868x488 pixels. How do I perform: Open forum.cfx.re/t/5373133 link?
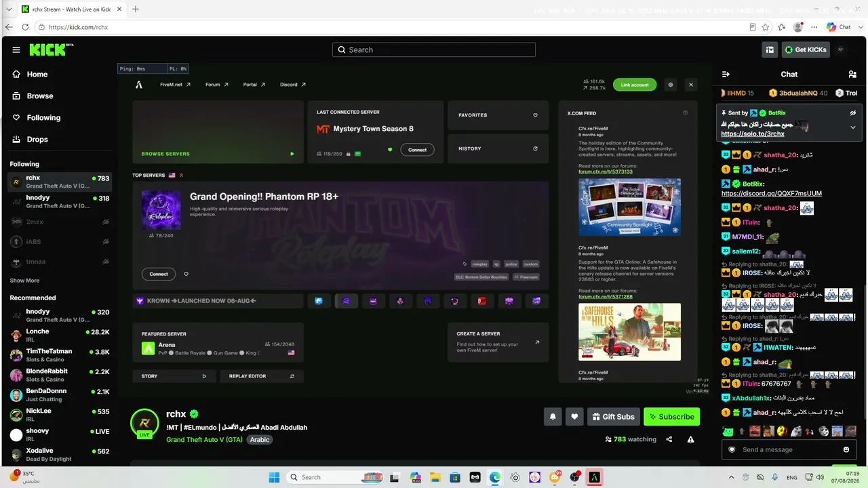[606, 171]
